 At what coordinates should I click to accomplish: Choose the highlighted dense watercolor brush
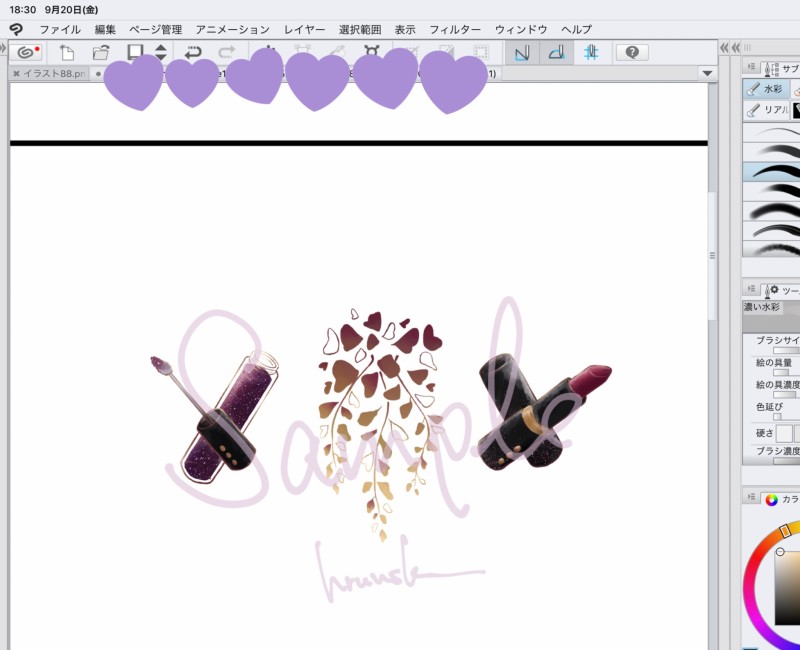coord(771,172)
